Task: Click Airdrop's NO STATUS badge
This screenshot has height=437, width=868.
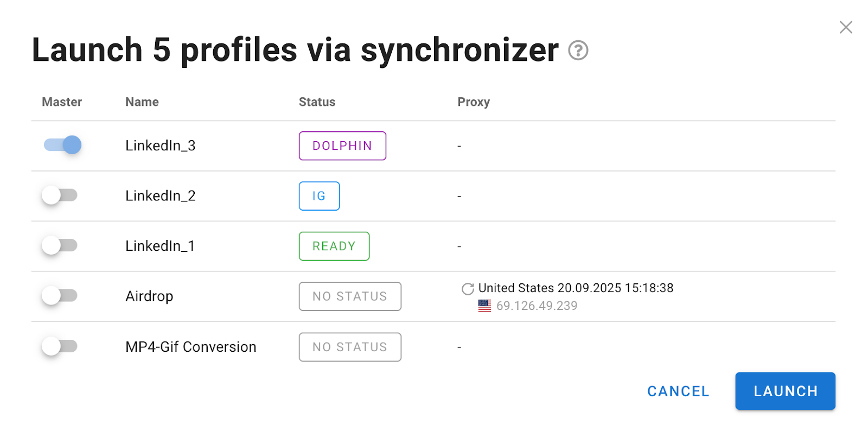Action: click(x=350, y=296)
